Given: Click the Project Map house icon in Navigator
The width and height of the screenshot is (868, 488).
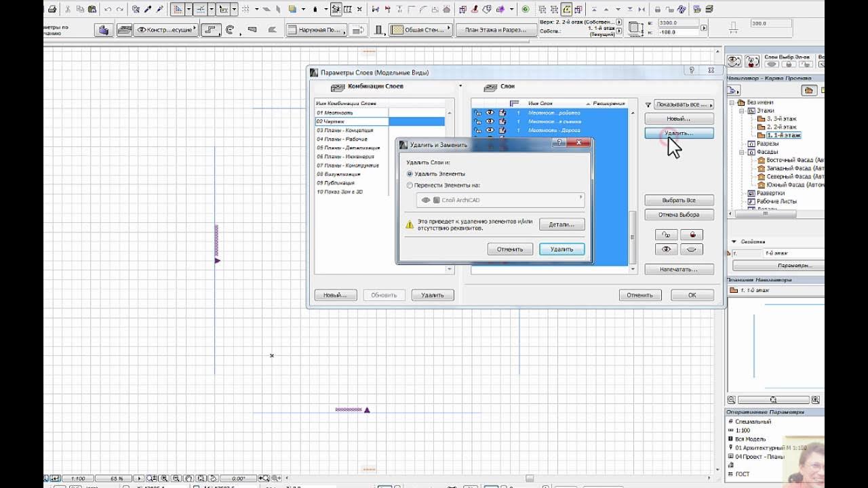Looking at the screenshot, I should pyautogui.click(x=808, y=90).
